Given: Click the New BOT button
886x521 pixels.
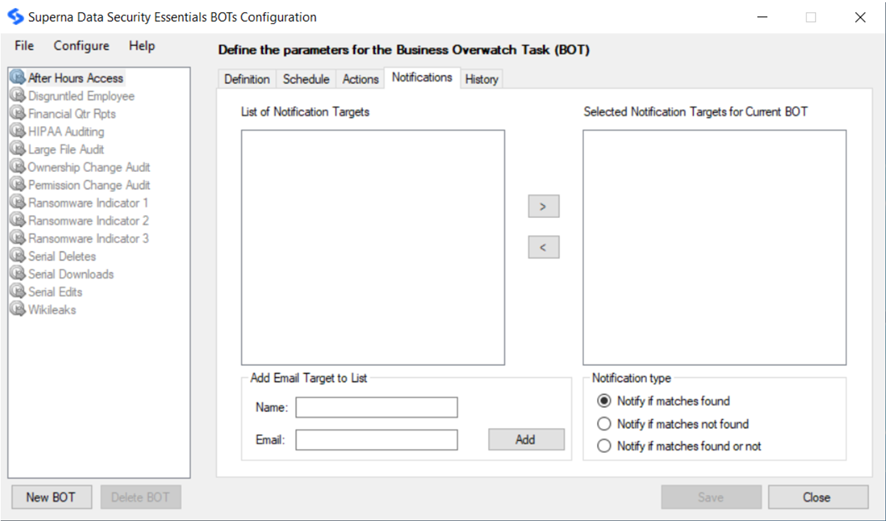Looking at the screenshot, I should [x=51, y=497].
